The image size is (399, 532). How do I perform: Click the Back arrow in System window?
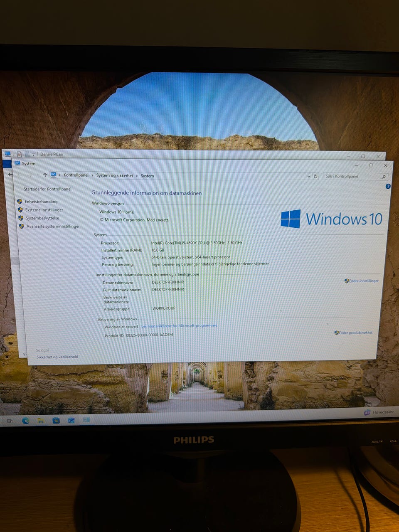20,175
